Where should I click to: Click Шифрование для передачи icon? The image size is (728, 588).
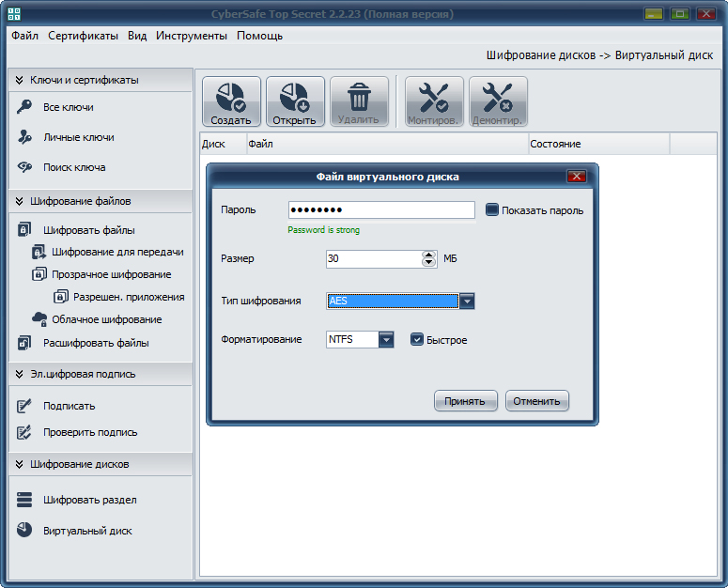tap(39, 252)
